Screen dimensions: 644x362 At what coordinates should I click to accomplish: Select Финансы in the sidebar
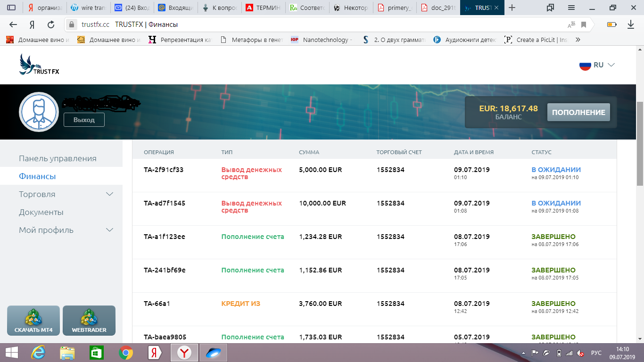coord(37,176)
